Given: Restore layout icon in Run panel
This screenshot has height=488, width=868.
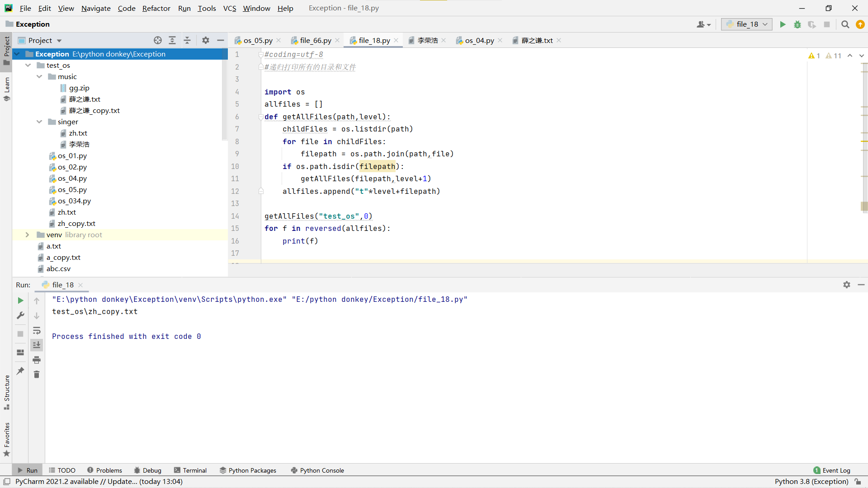Looking at the screenshot, I should click(20, 352).
